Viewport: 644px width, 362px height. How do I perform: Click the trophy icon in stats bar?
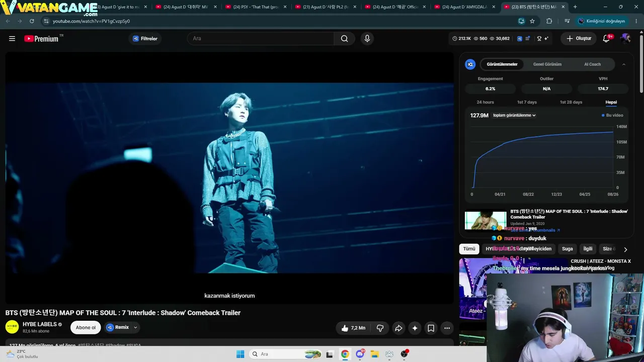click(x=539, y=39)
